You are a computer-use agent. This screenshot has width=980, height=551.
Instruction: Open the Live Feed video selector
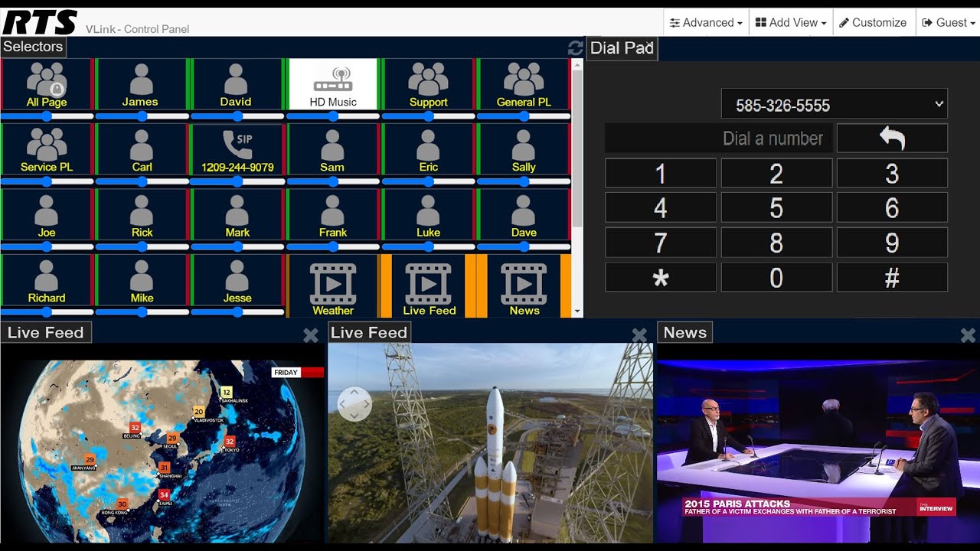[430, 286]
